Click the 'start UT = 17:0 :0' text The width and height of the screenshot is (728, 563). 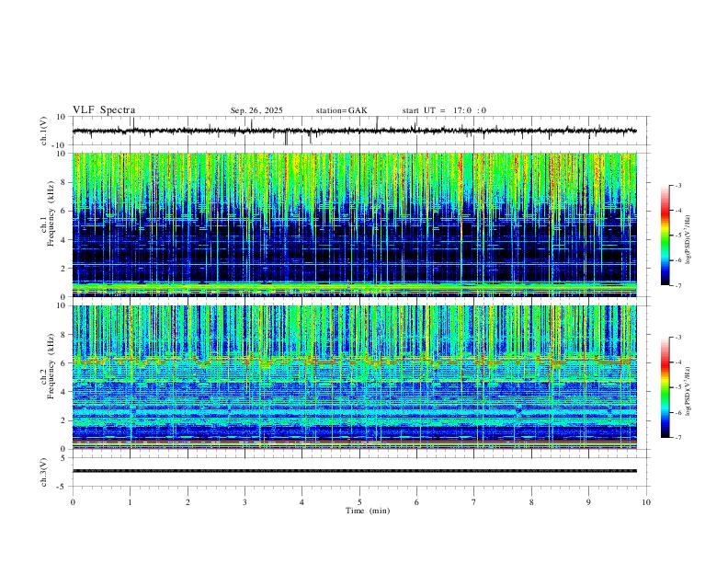[444, 110]
